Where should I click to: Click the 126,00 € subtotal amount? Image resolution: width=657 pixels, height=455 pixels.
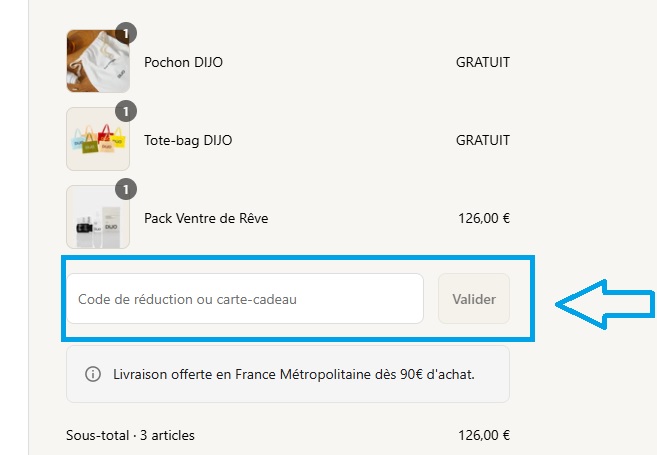point(484,435)
